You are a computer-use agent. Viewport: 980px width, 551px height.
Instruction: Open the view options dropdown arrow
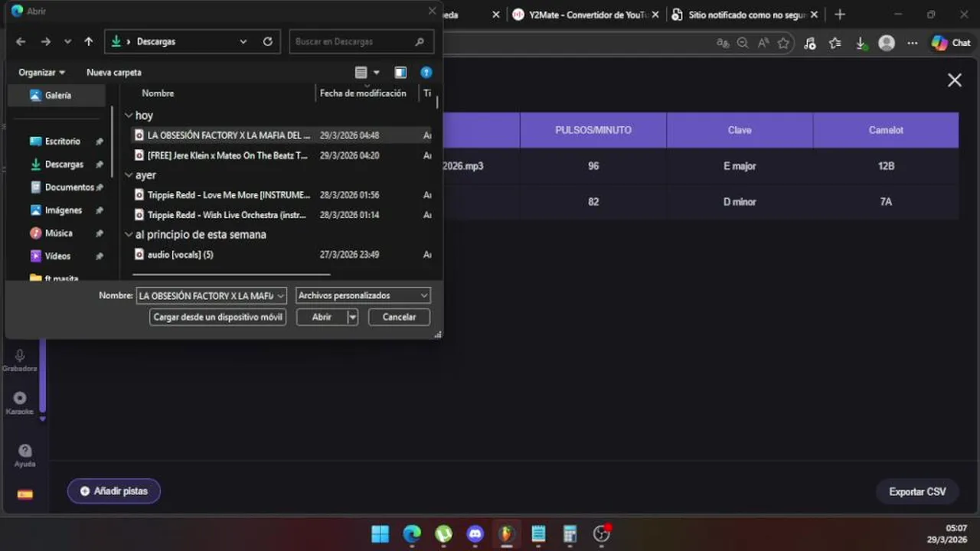pos(376,73)
